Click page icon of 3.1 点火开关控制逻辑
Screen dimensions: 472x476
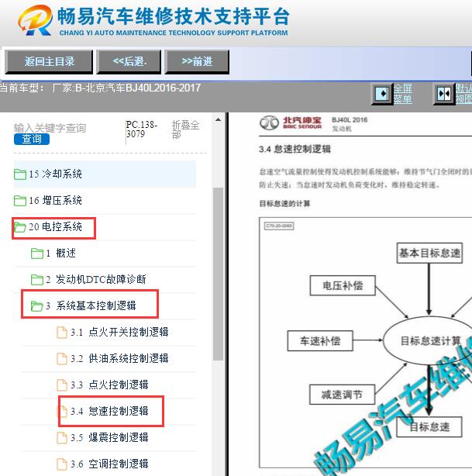[x=62, y=332]
